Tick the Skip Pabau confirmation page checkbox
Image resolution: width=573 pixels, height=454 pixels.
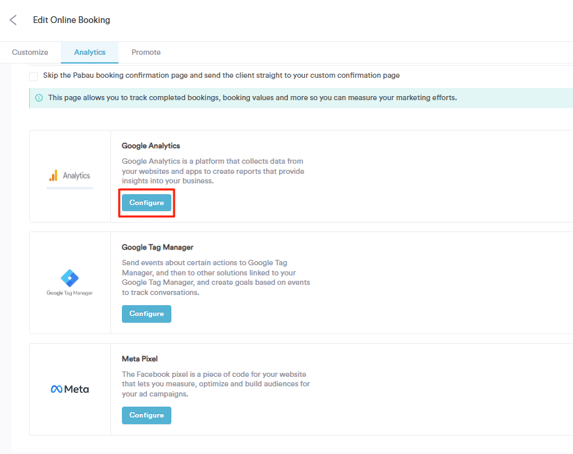pos(33,76)
